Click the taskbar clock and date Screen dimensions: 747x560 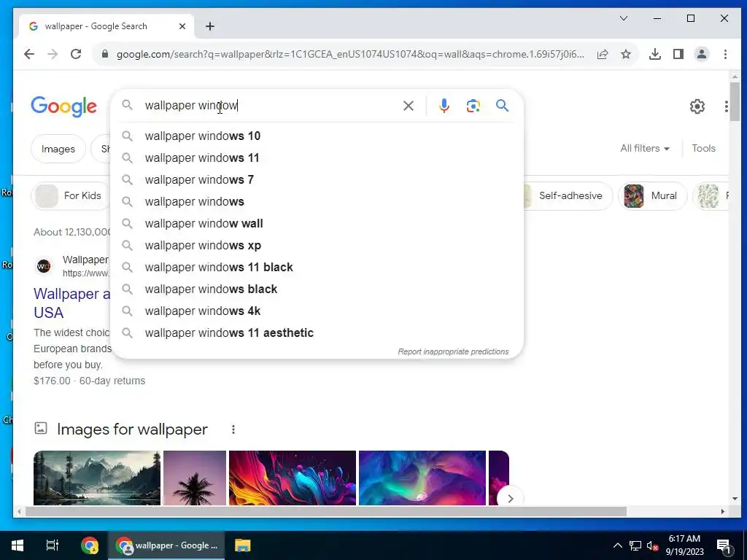[684, 545]
